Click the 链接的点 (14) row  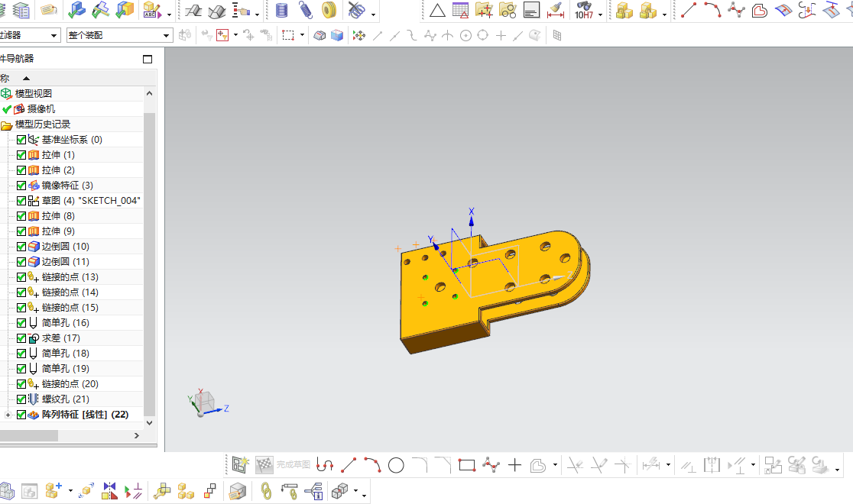point(70,292)
